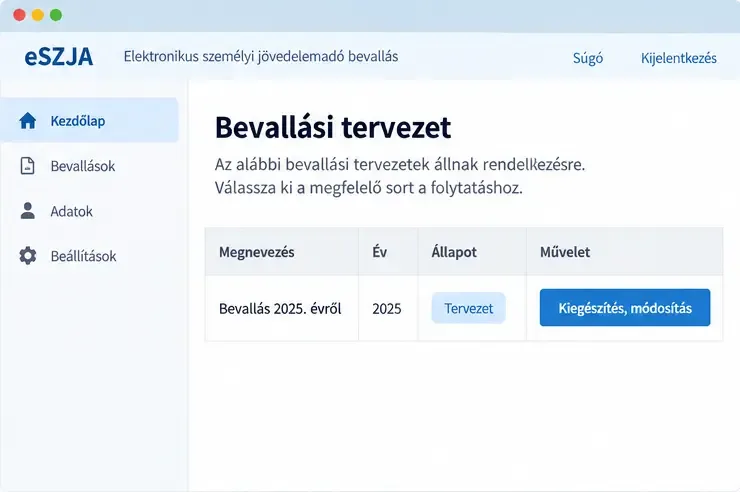The width and height of the screenshot is (740, 492).
Task: Open Beállítások from the sidebar
Action: pos(83,256)
